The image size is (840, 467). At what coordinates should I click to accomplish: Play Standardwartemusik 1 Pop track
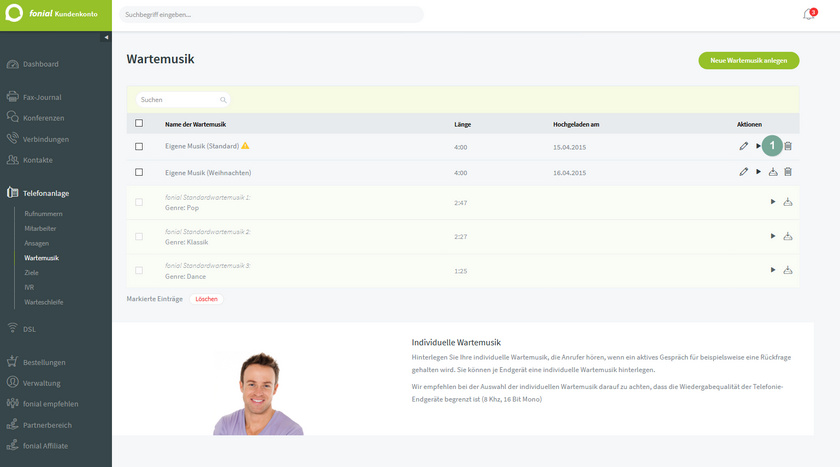point(773,202)
